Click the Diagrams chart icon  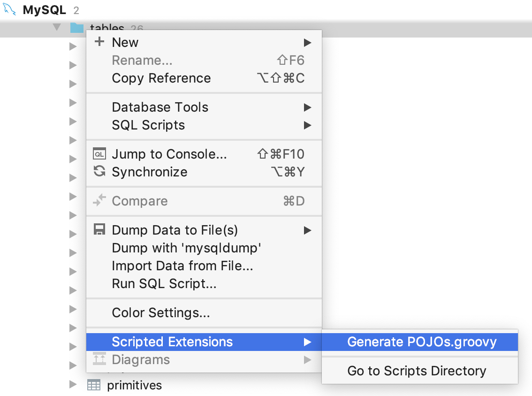point(99,360)
